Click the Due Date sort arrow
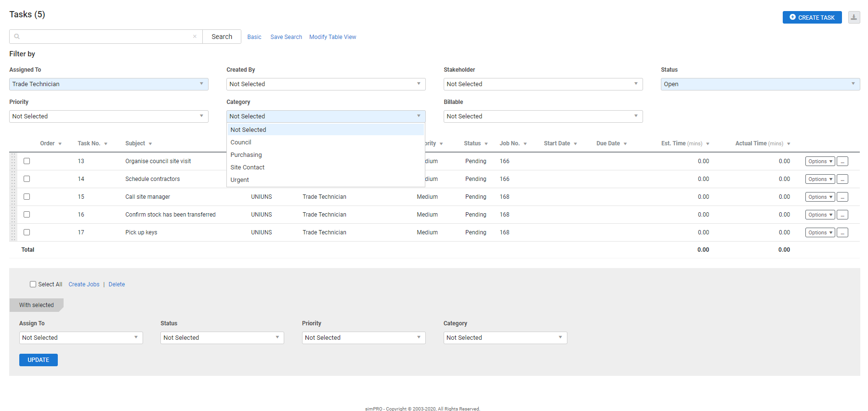This screenshot has height=411, width=868. click(x=625, y=144)
